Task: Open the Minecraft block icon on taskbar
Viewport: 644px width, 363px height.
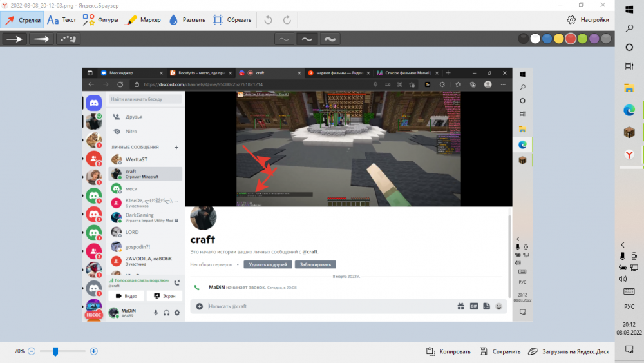Action: click(629, 132)
